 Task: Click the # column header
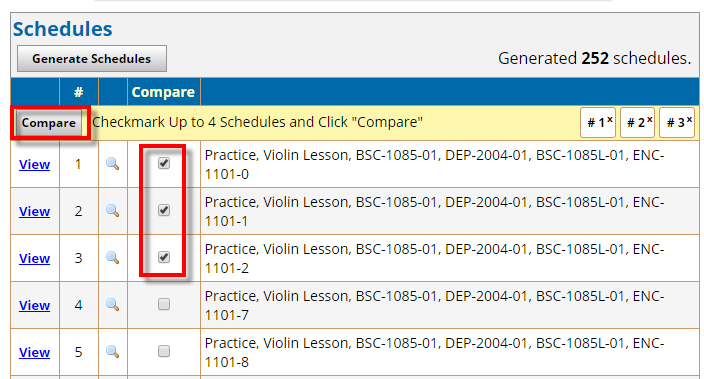click(x=79, y=92)
